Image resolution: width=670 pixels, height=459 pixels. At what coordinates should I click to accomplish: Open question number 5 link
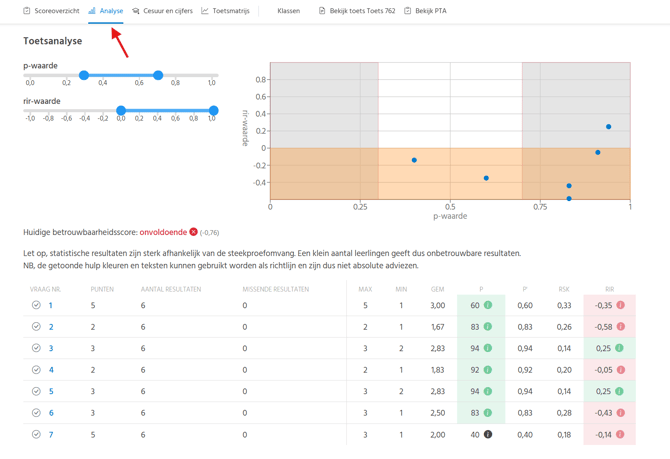coord(51,391)
